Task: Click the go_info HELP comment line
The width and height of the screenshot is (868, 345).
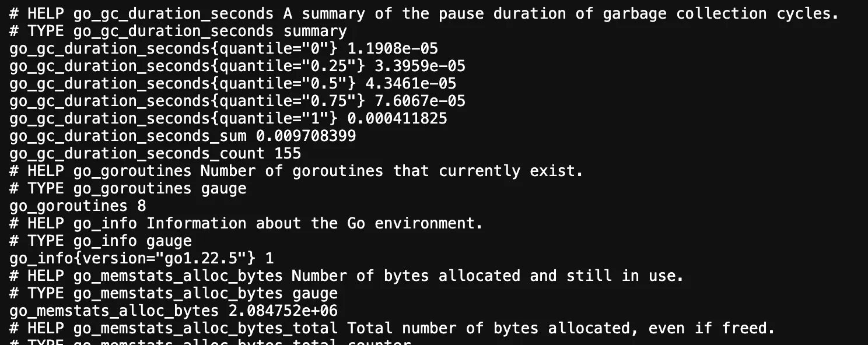Action: click(246, 223)
